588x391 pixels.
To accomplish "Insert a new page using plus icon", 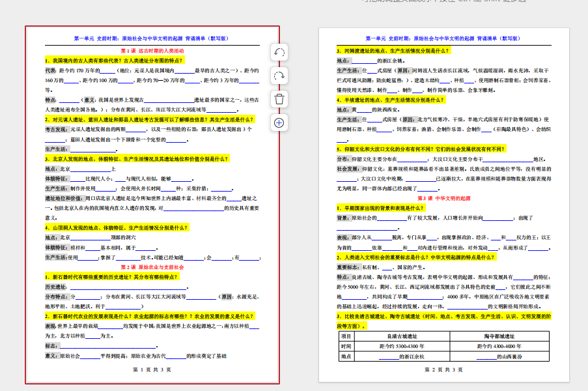I will (x=279, y=123).
